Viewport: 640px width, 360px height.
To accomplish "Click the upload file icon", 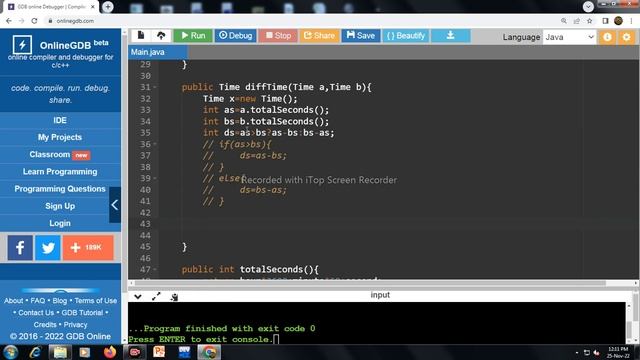I will (x=161, y=36).
